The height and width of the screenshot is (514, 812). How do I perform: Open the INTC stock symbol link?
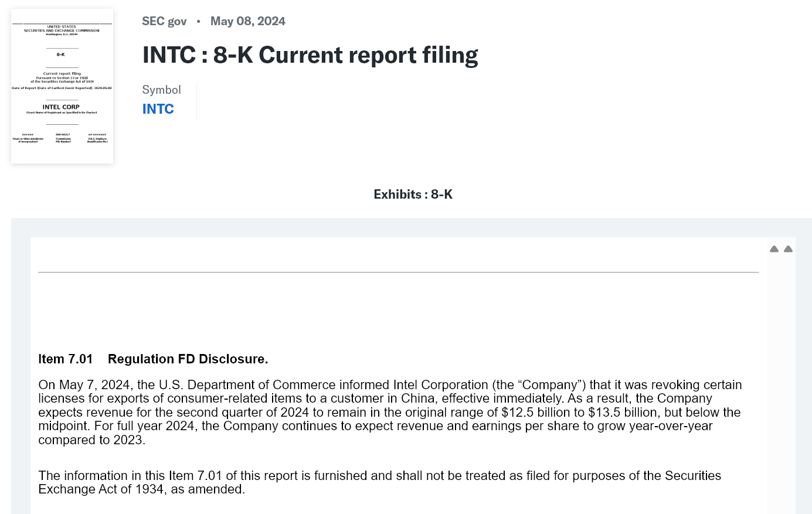(x=158, y=109)
